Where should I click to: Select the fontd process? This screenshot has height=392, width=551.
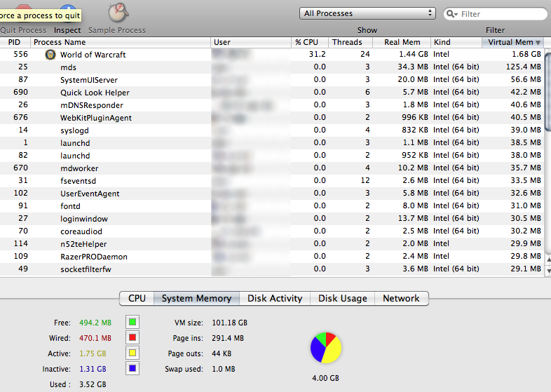pyautogui.click(x=272, y=206)
